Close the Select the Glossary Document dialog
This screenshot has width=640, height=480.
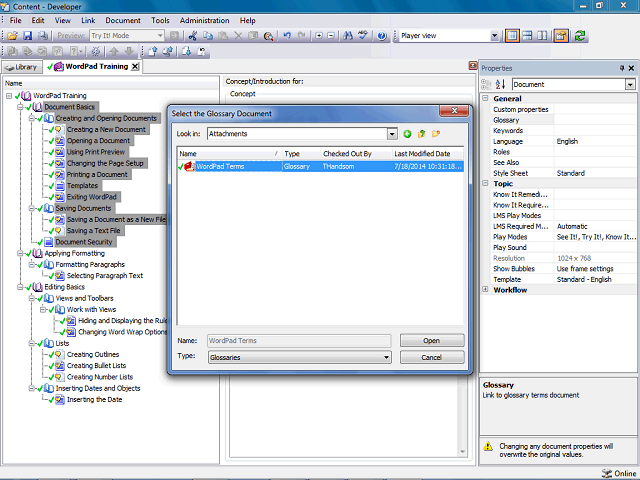[453, 111]
